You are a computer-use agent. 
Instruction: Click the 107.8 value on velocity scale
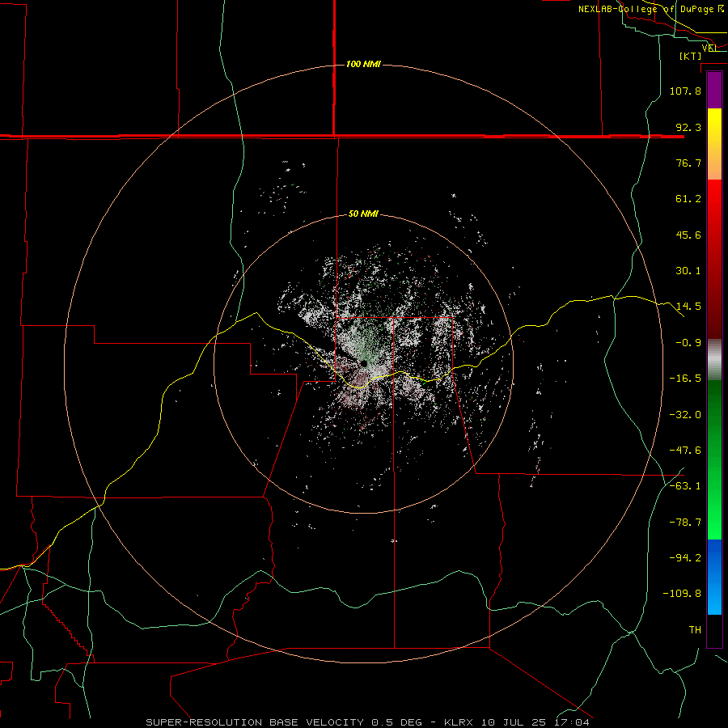[685, 91]
